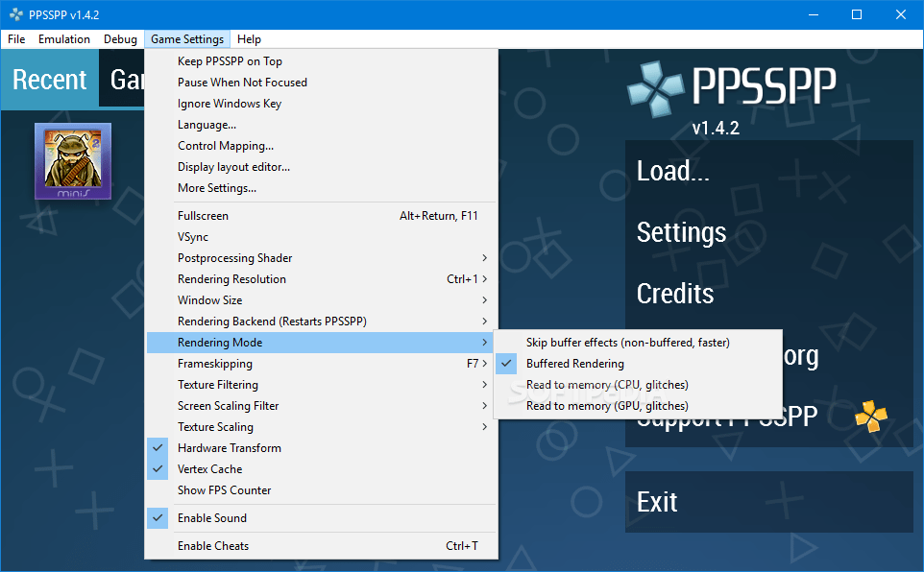The image size is (924, 572).
Task: Open the Help menu
Action: tap(249, 39)
